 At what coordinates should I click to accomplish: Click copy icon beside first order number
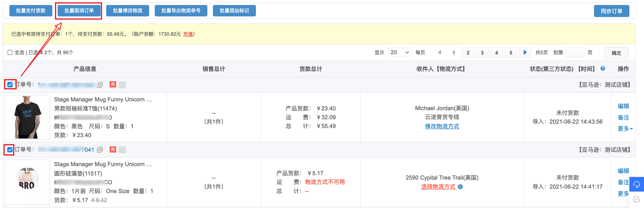click(100, 85)
